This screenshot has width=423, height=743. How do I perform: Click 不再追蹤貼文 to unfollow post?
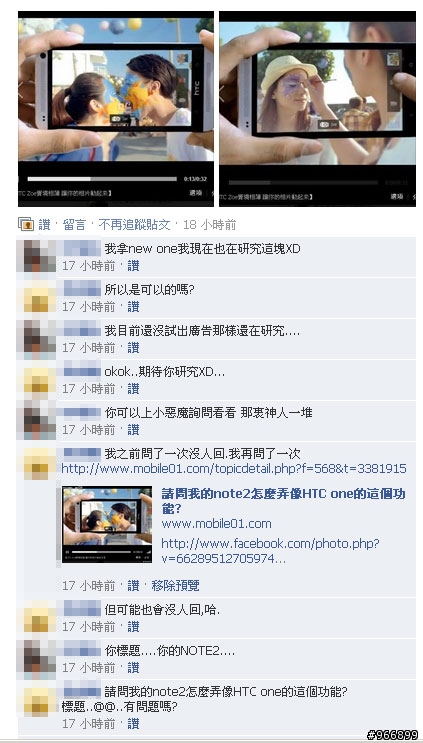135,225
